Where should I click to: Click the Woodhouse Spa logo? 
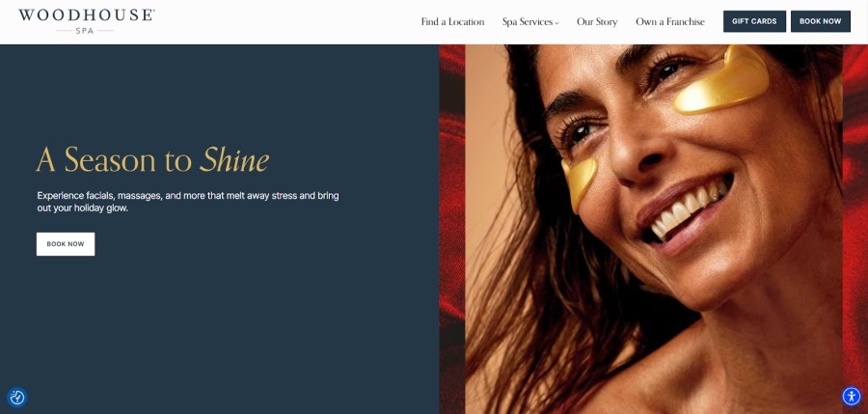tap(87, 21)
